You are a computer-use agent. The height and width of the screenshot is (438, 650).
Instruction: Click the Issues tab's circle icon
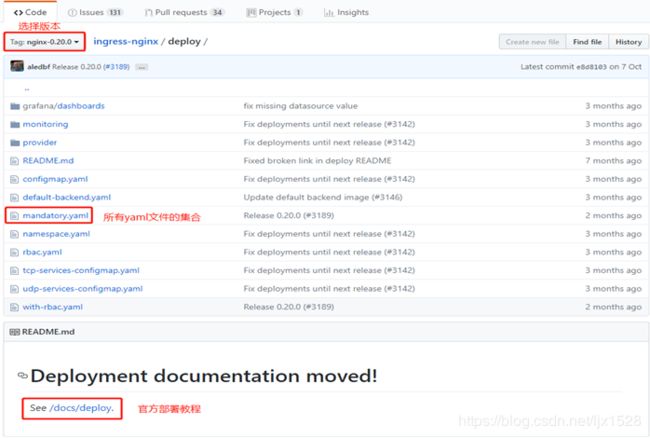72,12
